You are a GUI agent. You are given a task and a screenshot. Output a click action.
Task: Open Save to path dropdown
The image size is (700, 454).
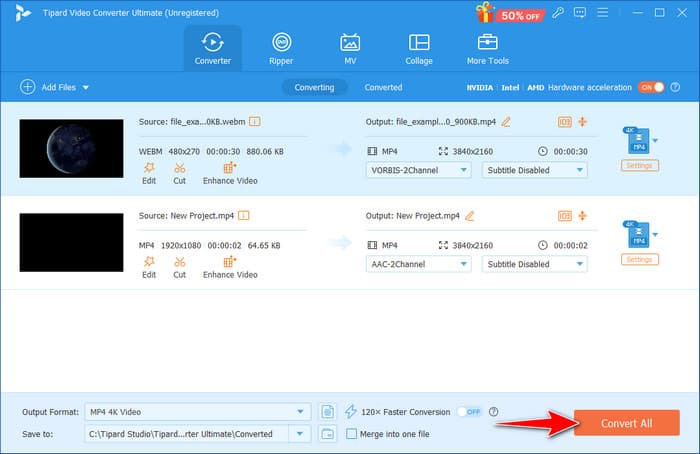(x=300, y=434)
